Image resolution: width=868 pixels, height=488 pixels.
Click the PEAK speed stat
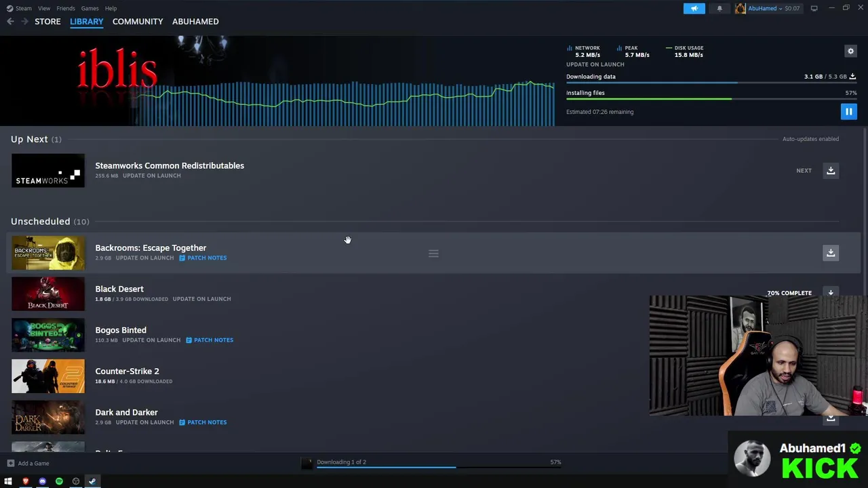(633, 52)
